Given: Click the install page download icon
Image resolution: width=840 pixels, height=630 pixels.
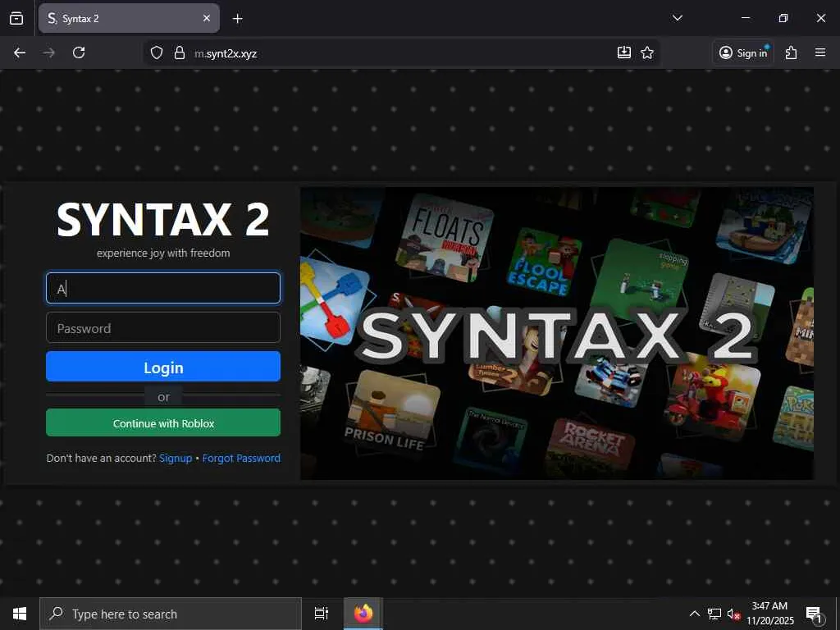Looking at the screenshot, I should click(x=624, y=52).
